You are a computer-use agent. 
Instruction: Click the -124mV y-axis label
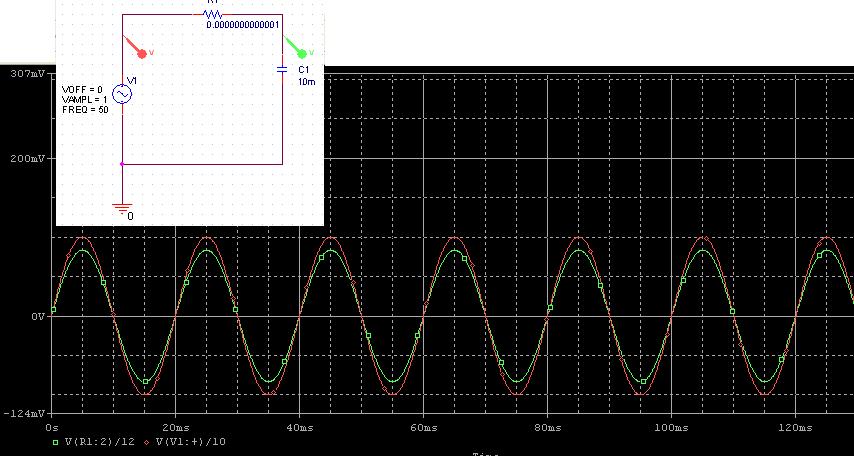pyautogui.click(x=25, y=414)
